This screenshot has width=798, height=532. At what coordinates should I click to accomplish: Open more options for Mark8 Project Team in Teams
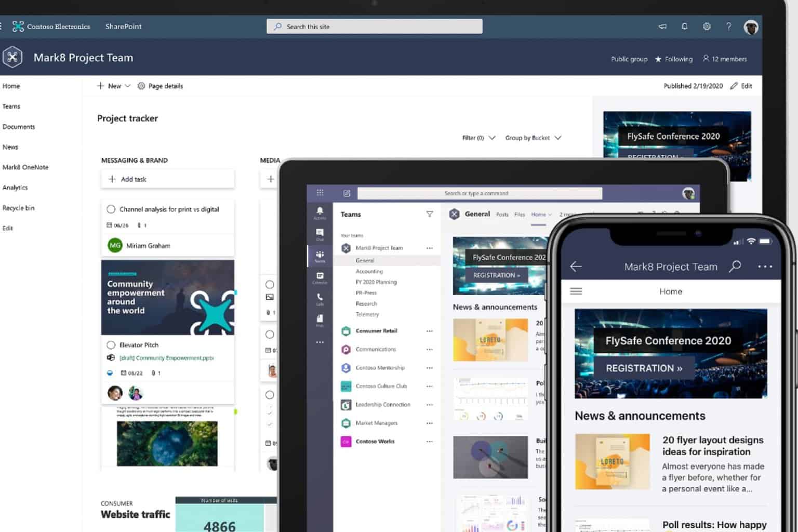pos(430,248)
